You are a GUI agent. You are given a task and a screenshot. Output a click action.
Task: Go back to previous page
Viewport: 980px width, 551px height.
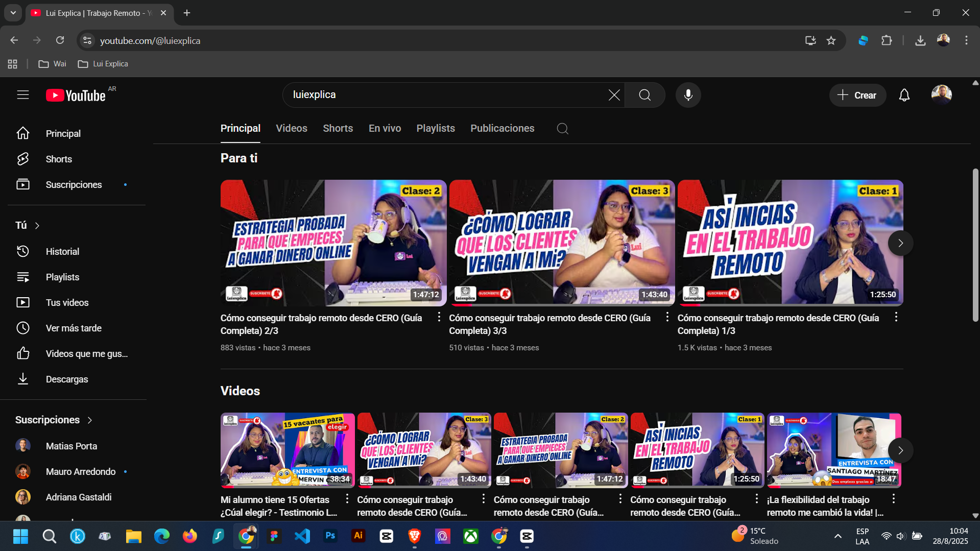click(x=14, y=40)
